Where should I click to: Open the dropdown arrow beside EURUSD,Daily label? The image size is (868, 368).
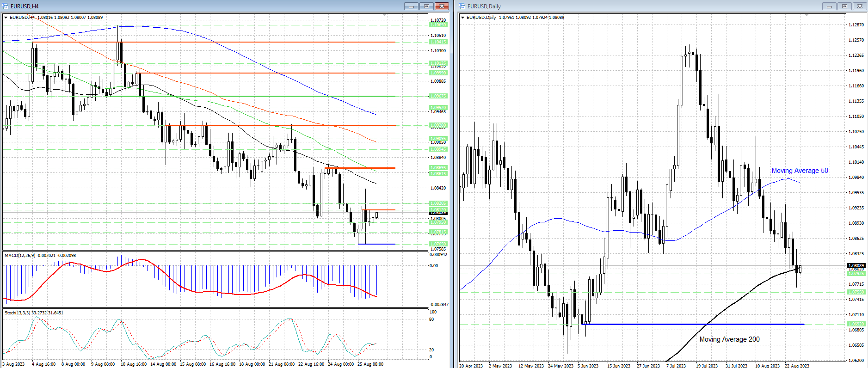tap(462, 18)
